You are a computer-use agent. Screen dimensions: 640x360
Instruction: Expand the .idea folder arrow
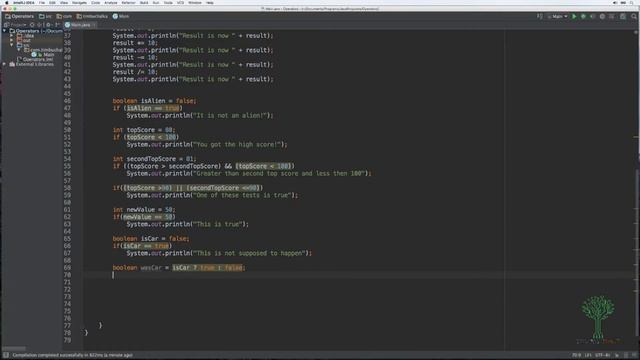12,36
